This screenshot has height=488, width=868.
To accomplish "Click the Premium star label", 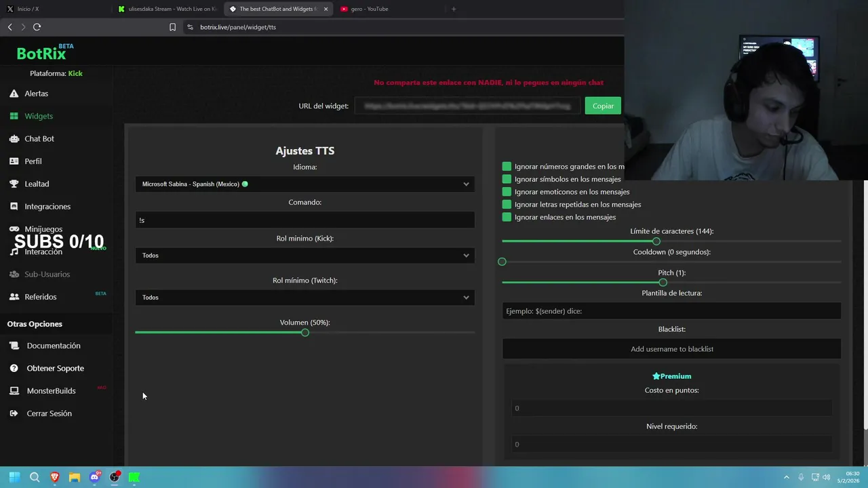I will point(671,376).
